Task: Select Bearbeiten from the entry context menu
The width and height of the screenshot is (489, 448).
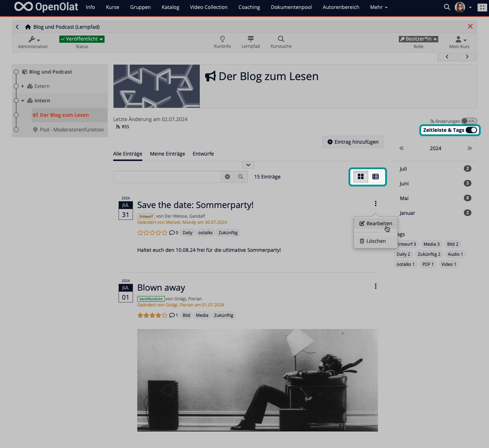Action: (x=376, y=223)
